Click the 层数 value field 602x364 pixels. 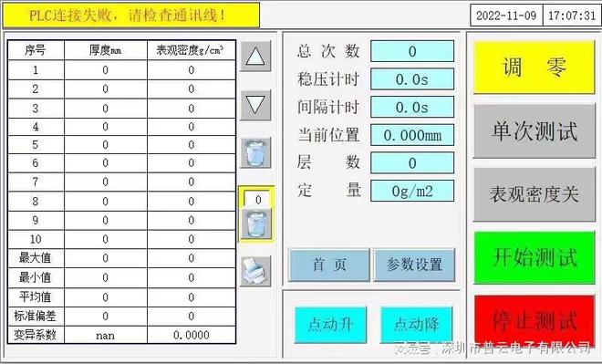[x=412, y=162]
